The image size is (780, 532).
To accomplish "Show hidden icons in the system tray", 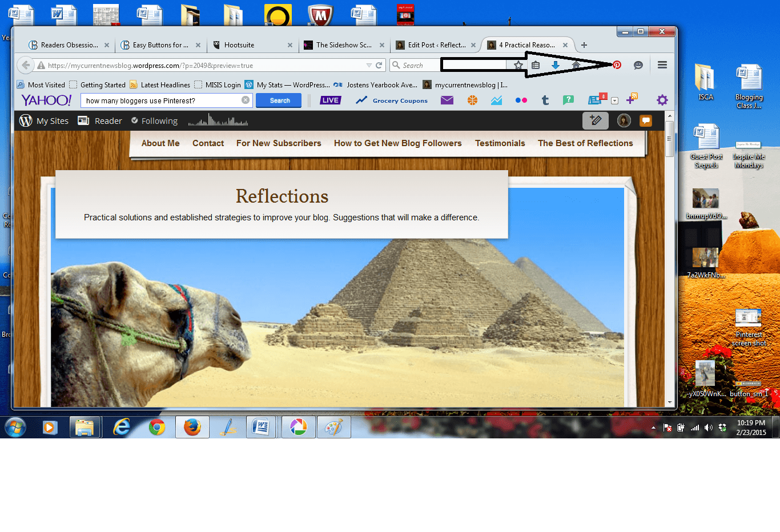I will point(653,428).
